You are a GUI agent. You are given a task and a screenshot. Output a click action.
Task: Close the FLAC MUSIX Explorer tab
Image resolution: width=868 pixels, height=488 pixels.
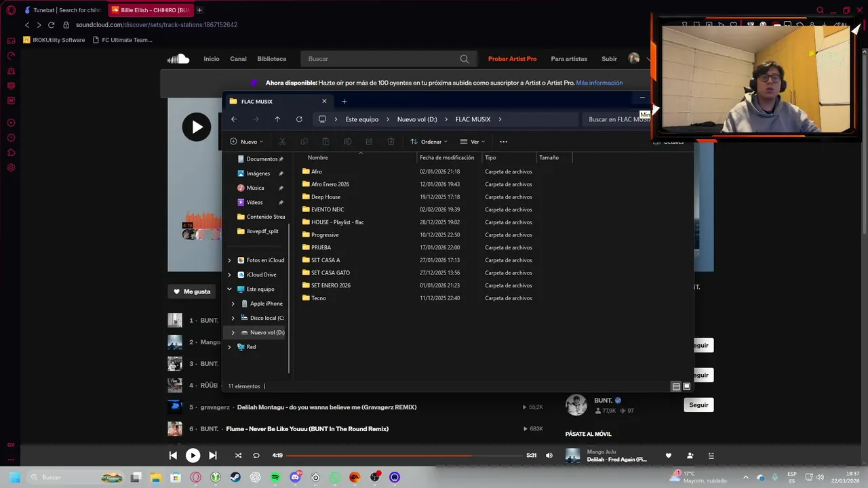pyautogui.click(x=324, y=102)
